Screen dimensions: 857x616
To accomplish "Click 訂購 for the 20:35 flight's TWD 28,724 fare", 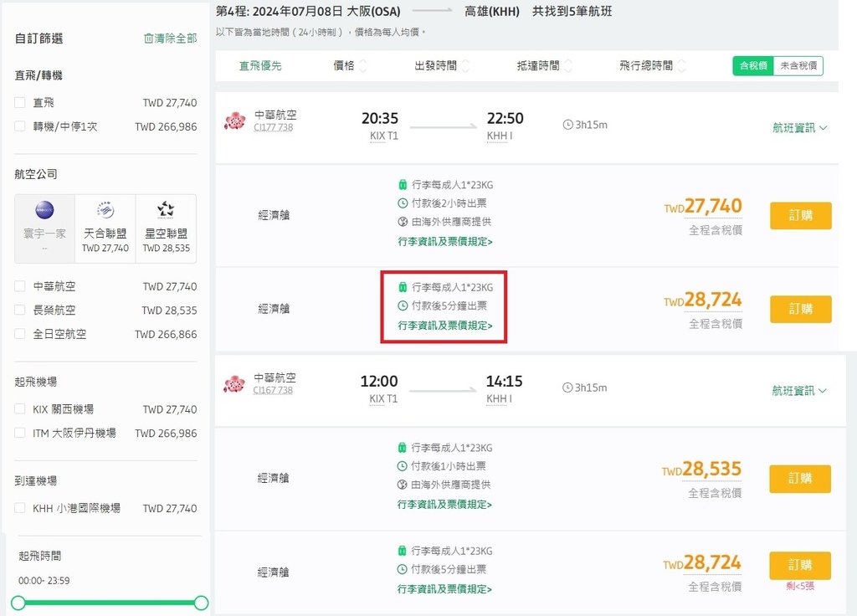I will pyautogui.click(x=801, y=309).
